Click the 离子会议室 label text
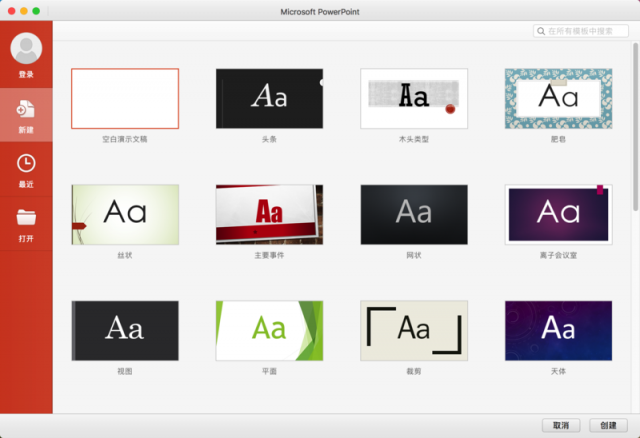 tap(558, 255)
